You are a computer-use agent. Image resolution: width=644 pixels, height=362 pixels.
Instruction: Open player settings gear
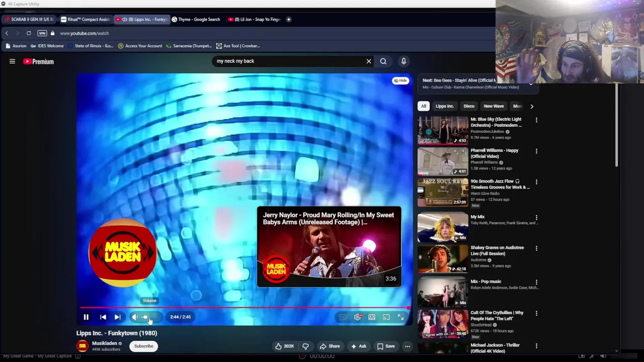coord(357,317)
